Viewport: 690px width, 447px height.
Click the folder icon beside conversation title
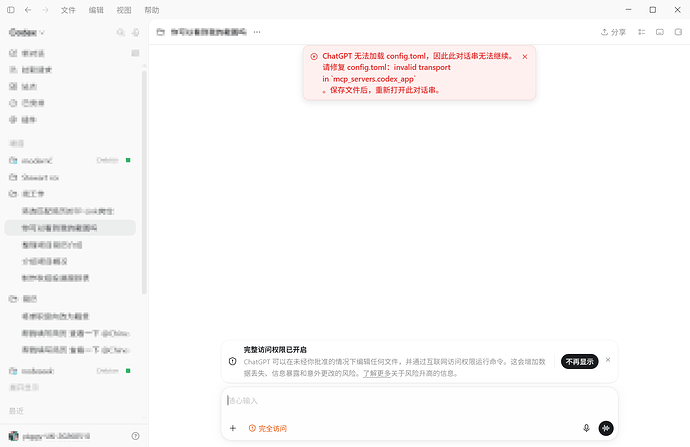point(161,32)
